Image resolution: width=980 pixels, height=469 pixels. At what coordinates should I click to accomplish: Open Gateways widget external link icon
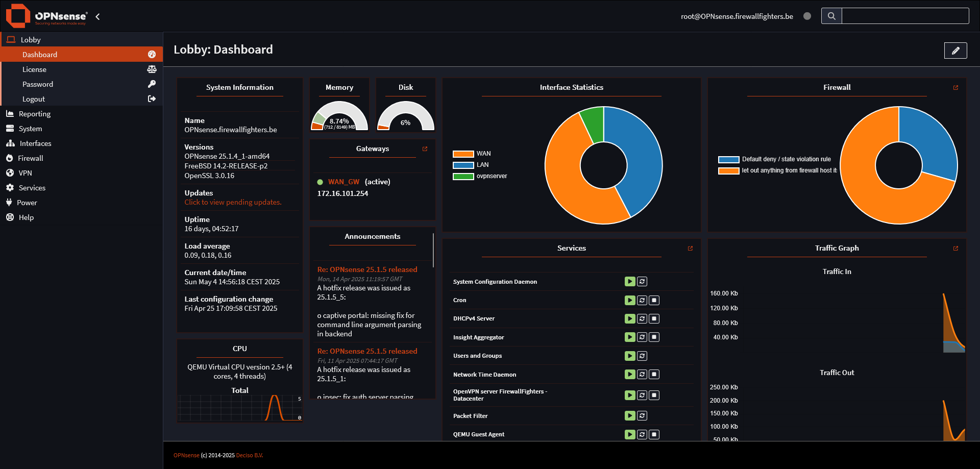425,149
